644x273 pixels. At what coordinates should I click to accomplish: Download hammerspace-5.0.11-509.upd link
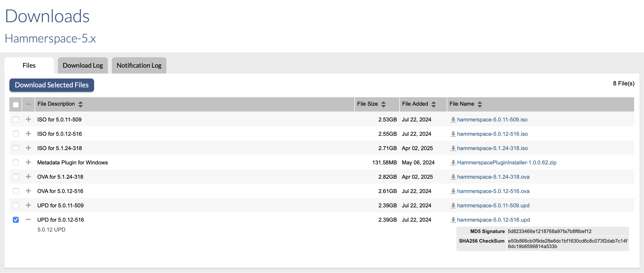click(493, 206)
